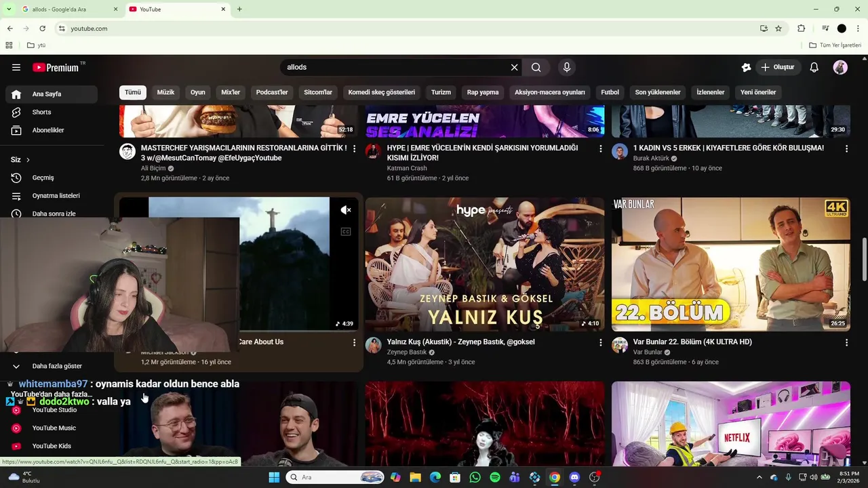
Task: Open Var Bunlar 22. Bölüm thumbnail
Action: (x=731, y=264)
